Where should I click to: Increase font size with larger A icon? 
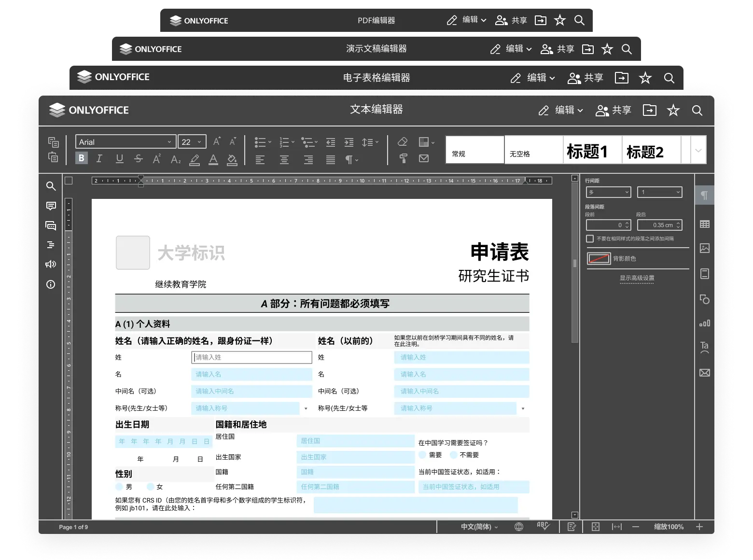[217, 141]
